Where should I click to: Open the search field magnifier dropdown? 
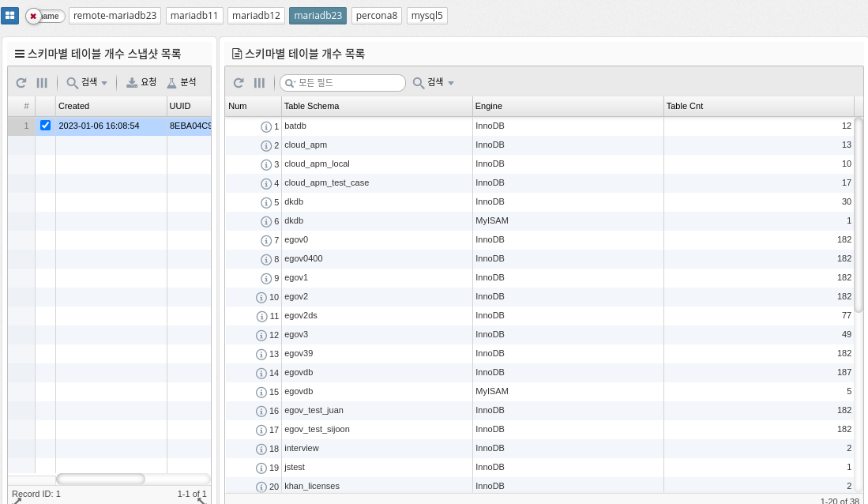point(290,83)
